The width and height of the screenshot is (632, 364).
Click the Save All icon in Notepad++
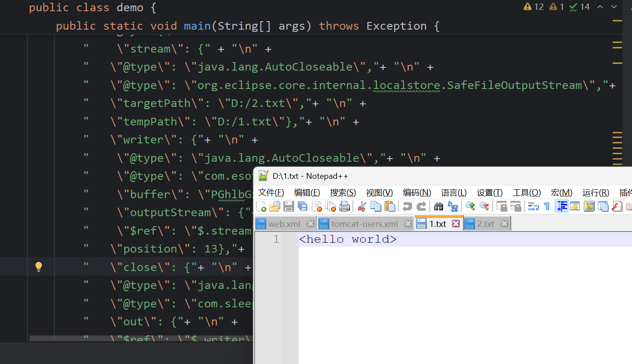point(303,206)
